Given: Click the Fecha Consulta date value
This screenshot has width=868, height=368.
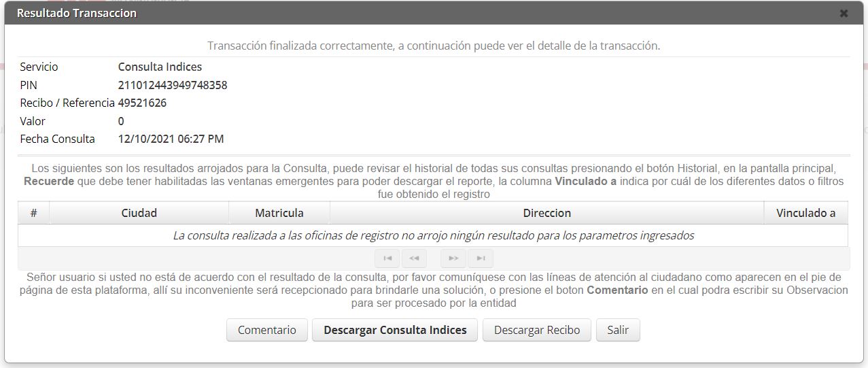Looking at the screenshot, I should click(171, 139).
